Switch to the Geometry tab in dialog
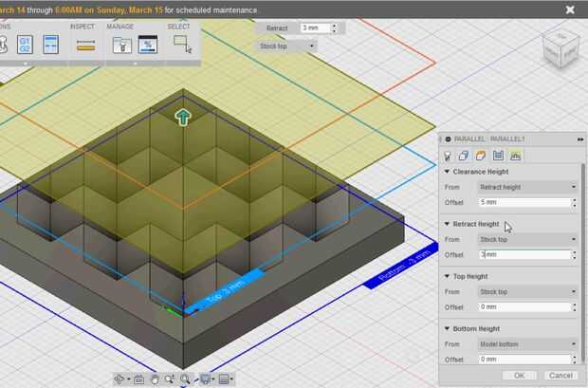This screenshot has height=388, width=588. click(465, 156)
